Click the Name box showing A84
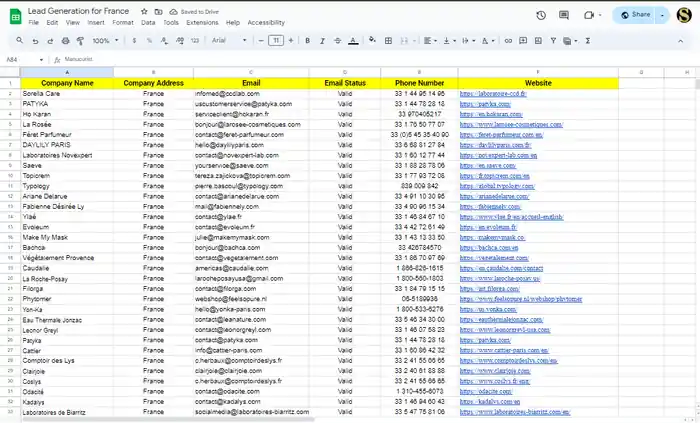This screenshot has height=423, width=700. [x=25, y=59]
